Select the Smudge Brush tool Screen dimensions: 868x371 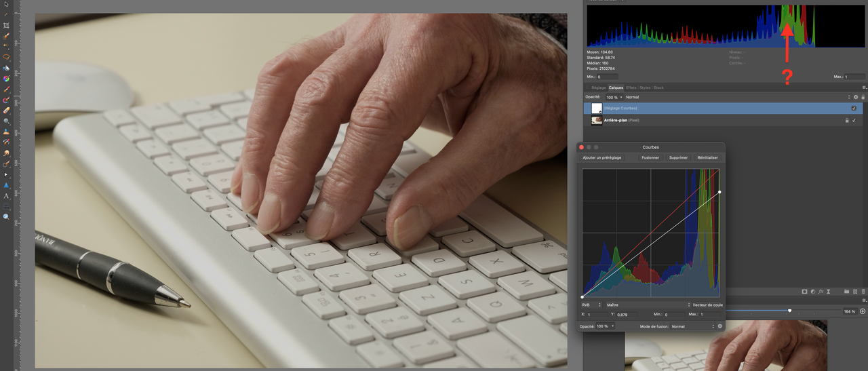pos(7,153)
